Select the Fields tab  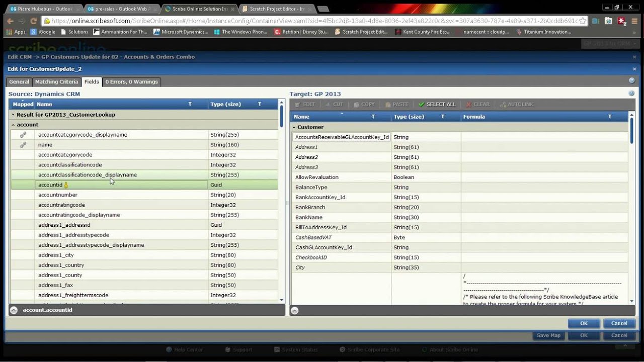[x=92, y=81]
